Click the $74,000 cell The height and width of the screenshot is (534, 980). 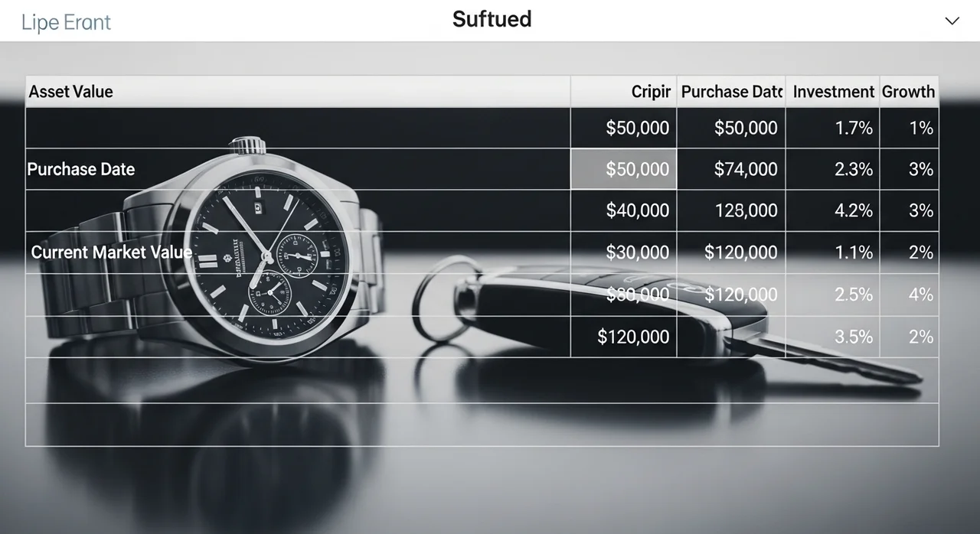point(745,169)
